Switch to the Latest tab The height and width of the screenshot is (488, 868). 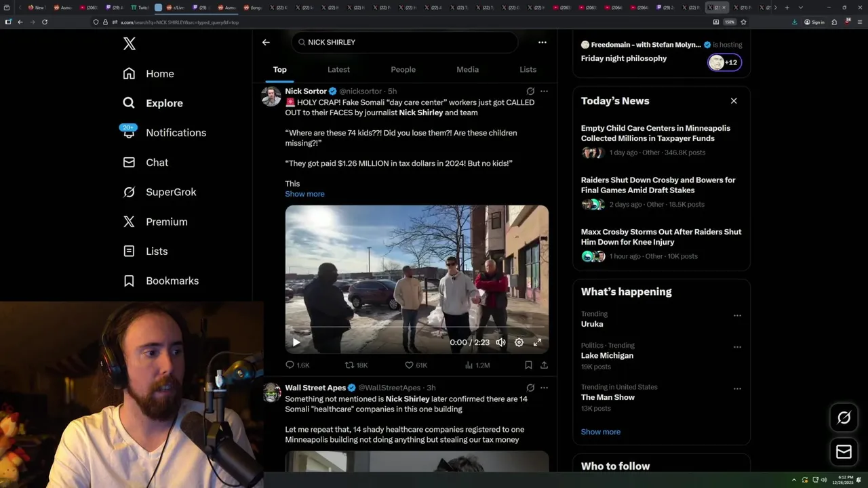(x=338, y=70)
